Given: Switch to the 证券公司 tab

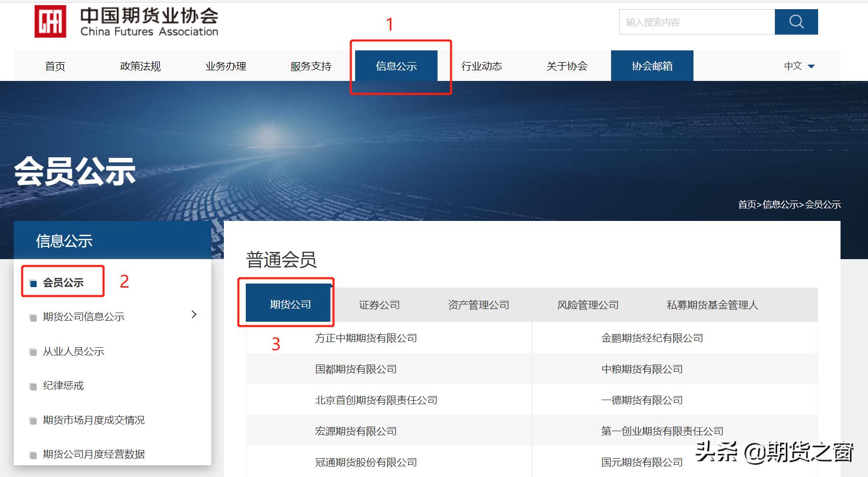Looking at the screenshot, I should [379, 304].
